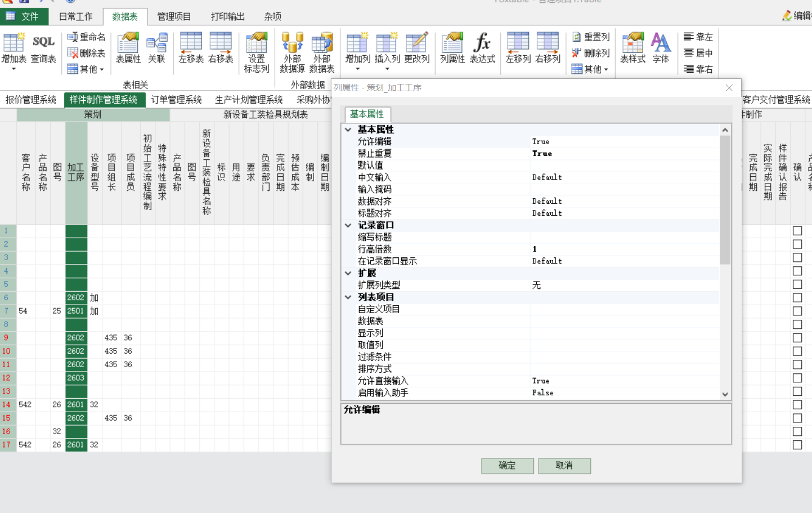This screenshot has height=513, width=812.
Task: Click the 关联 relation icon
Action: [156, 48]
